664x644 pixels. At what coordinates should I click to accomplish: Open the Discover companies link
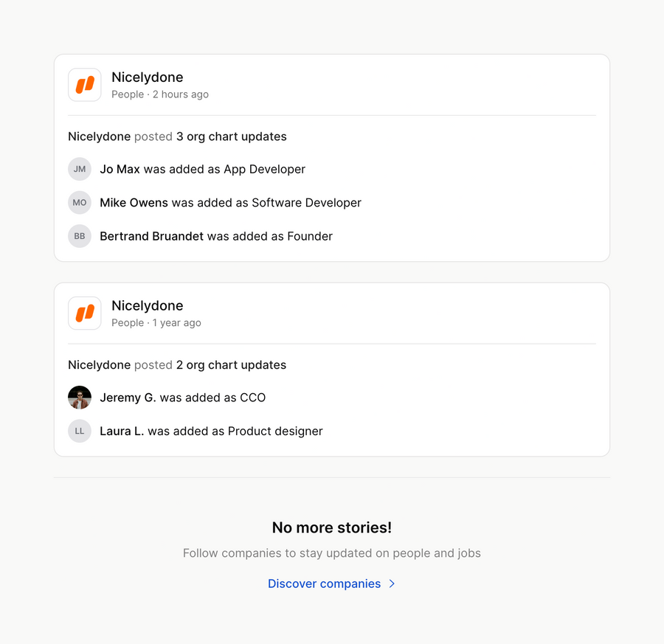point(325,584)
